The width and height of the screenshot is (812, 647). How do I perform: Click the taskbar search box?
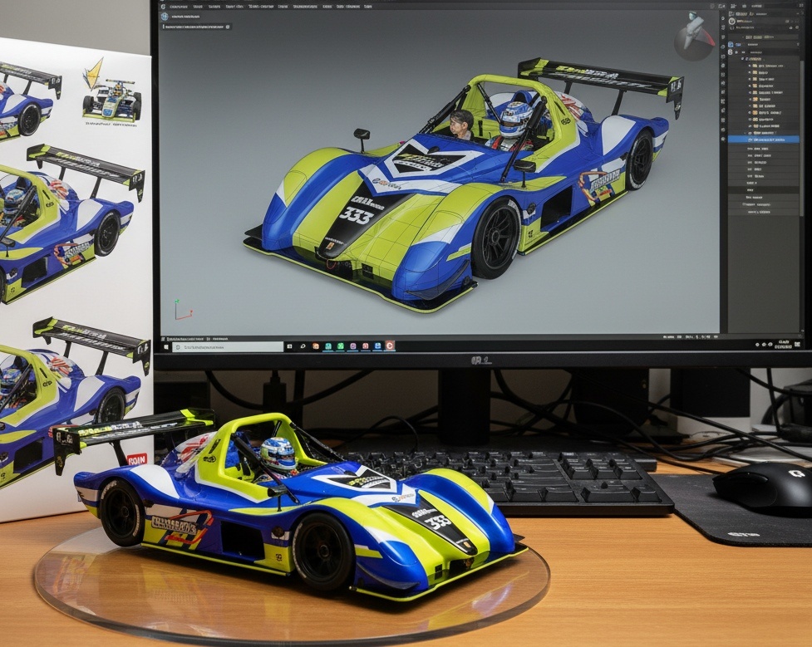tap(228, 347)
